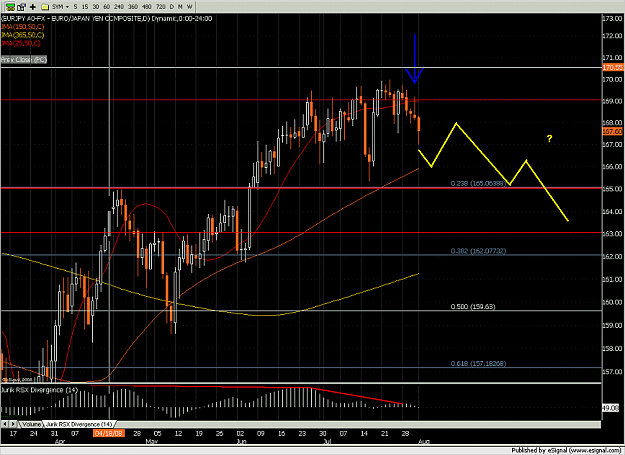Click the 173.00 price axis label
Screen dimensions: 625x455
click(613, 19)
